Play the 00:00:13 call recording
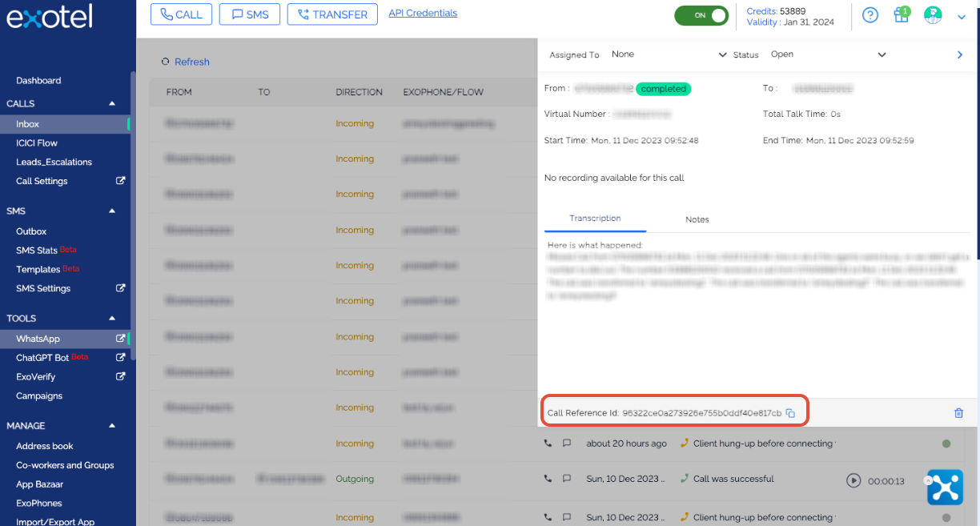This screenshot has width=980, height=526. pyautogui.click(x=853, y=480)
